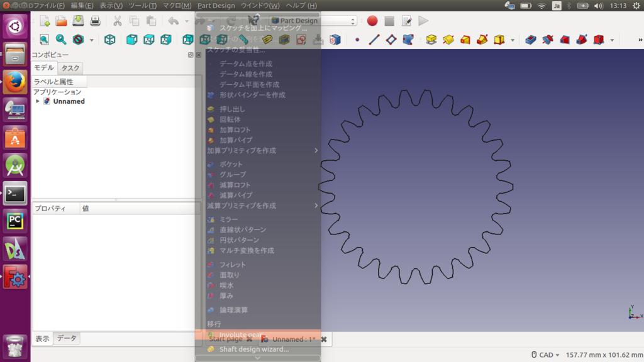
Task: Open the Part Design menu bar item
Action: [x=216, y=5]
